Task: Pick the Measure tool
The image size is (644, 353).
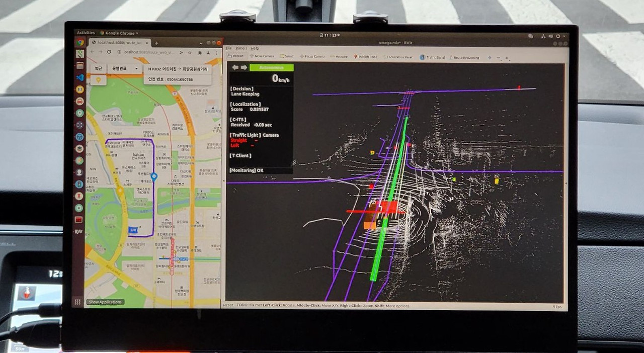Action: point(339,56)
